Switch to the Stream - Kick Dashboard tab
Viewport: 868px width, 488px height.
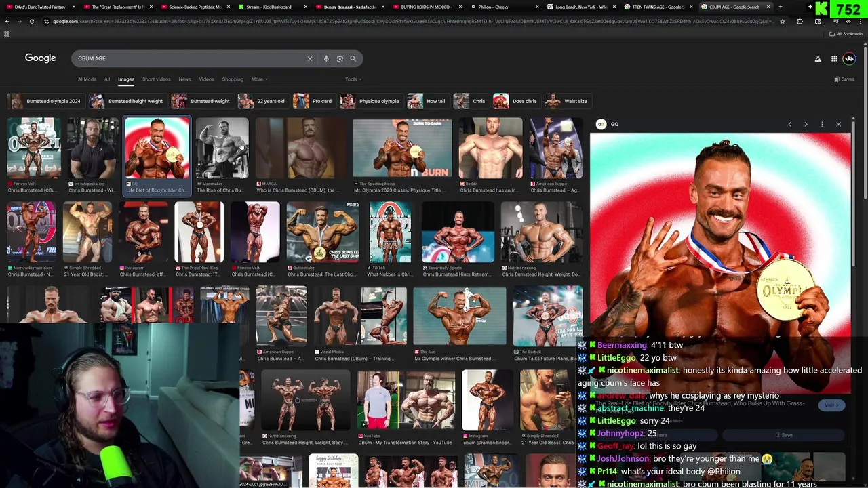click(269, 7)
